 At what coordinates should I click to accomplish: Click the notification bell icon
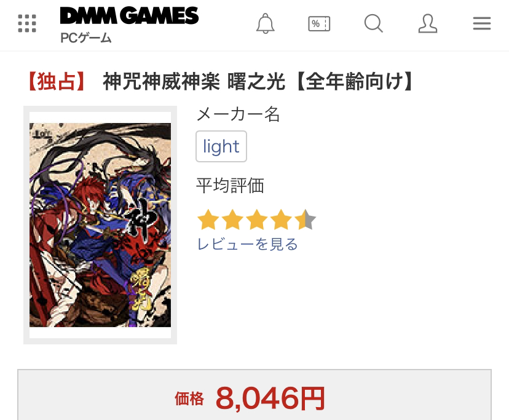point(266,23)
